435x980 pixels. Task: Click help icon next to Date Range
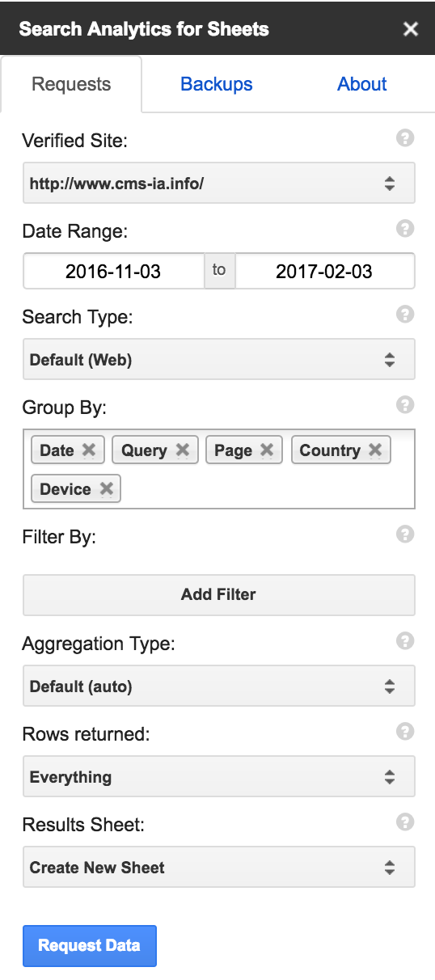click(x=405, y=229)
